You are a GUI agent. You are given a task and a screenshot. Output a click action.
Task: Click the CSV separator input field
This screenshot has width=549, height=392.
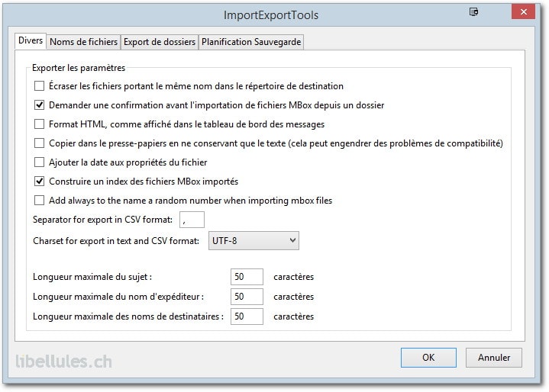click(x=192, y=220)
